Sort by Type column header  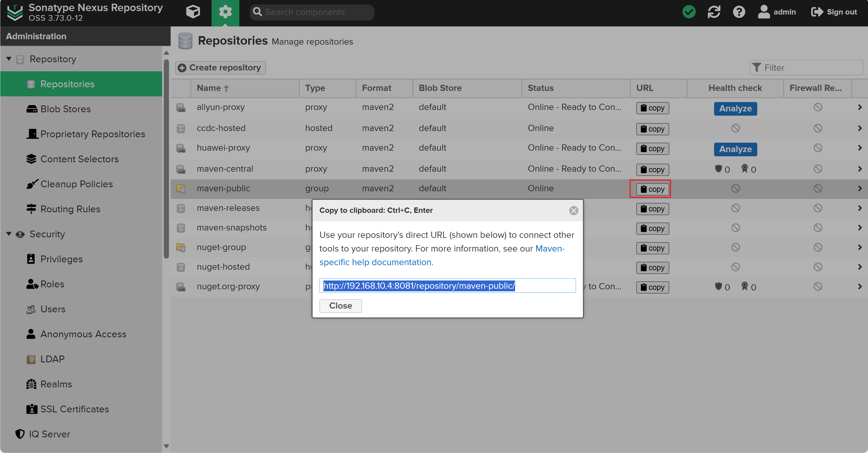click(327, 88)
